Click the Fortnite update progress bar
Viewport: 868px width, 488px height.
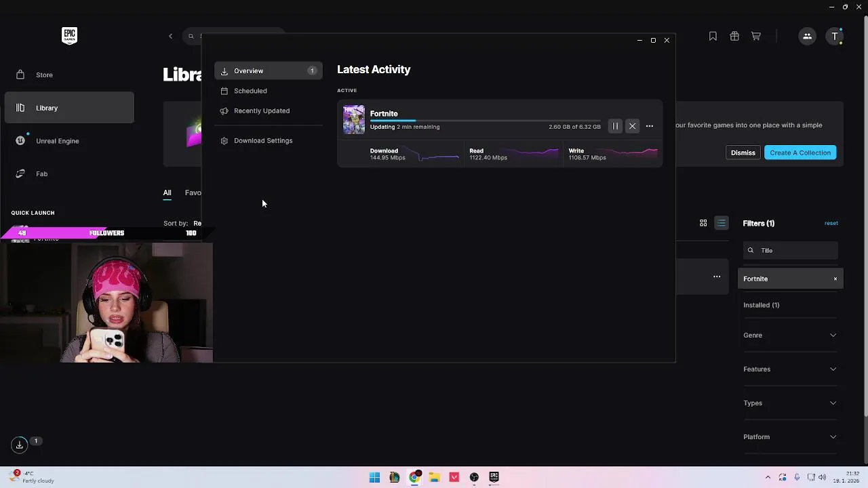pos(485,121)
